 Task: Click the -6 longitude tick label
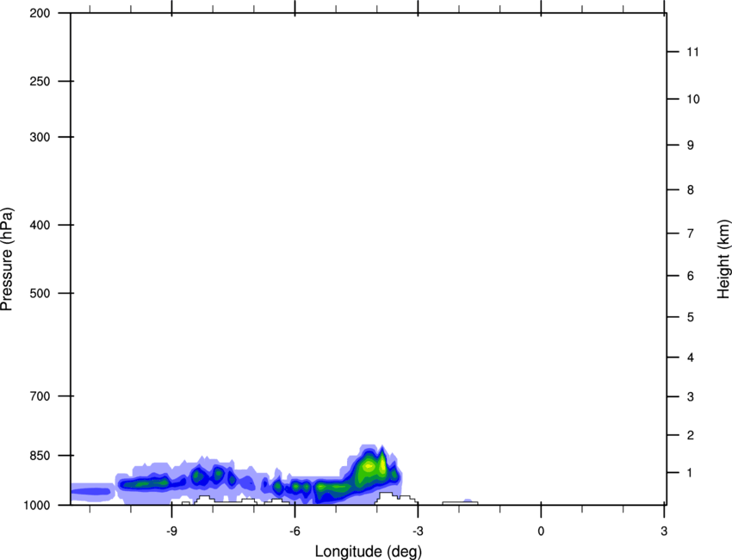click(x=295, y=531)
